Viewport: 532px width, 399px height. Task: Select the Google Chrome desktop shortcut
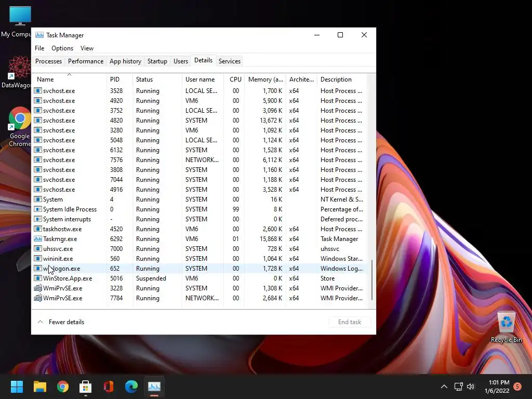[20, 127]
